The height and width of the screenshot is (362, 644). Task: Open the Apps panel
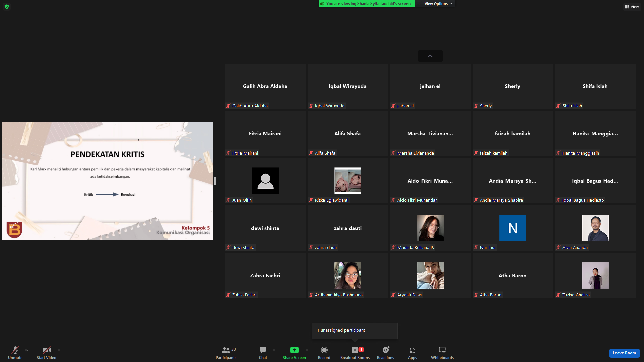(x=412, y=353)
